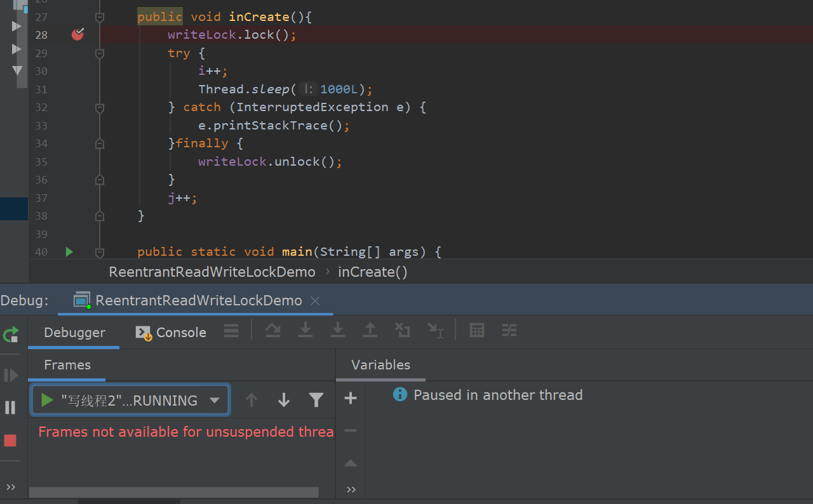
Task: Click the Step Into icon
Action: tap(306, 330)
